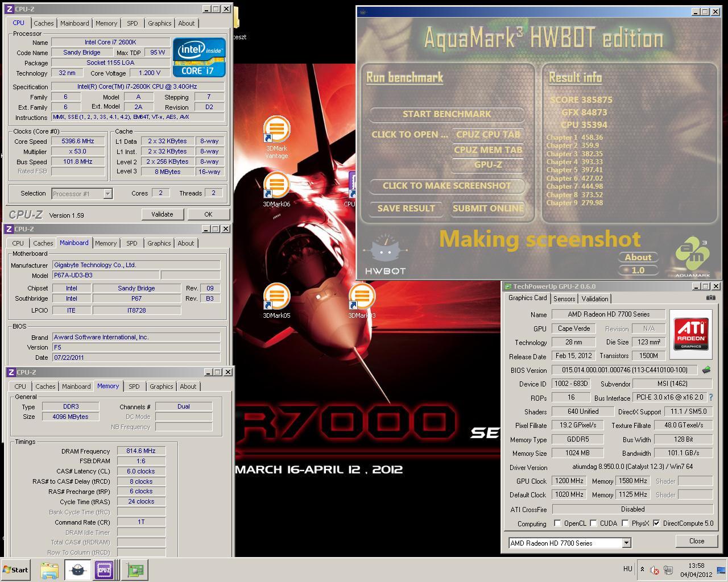Switch to Validation tab in GPU-Z
The width and height of the screenshot is (728, 582).
coord(595,299)
